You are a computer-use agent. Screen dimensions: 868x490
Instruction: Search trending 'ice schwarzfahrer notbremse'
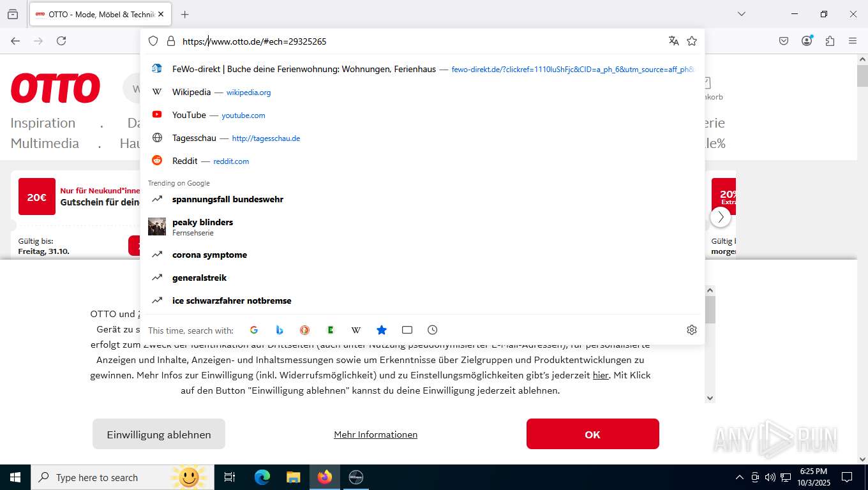[x=423, y=301]
